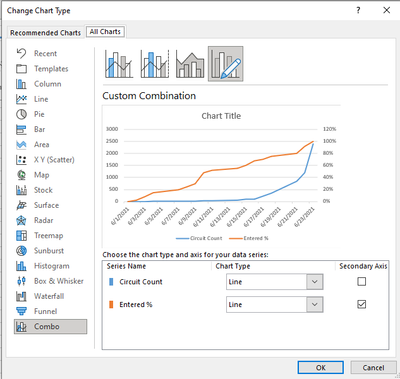Screen dimensions: 400x379
Task: Select Clustered Column - Line combo subtype
Action: pos(119,64)
